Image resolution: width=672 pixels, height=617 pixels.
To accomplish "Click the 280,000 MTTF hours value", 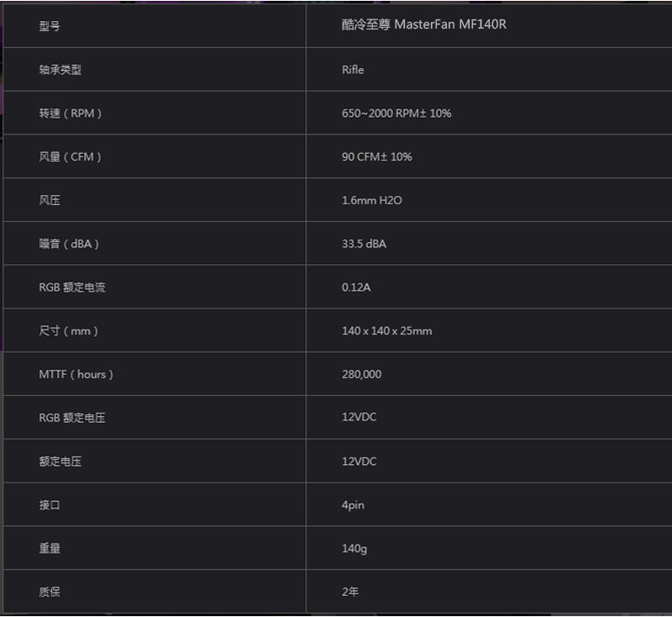I will (361, 374).
